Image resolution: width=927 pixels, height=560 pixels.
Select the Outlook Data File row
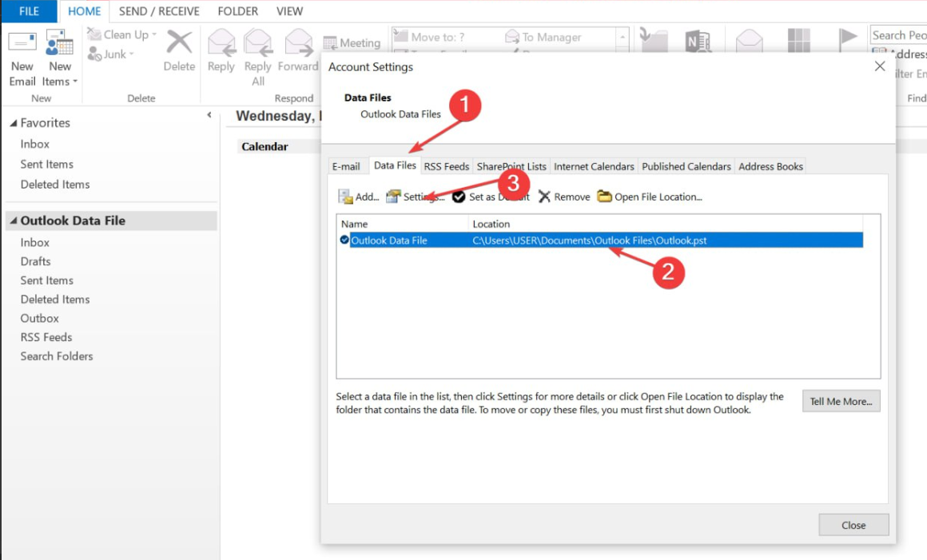[x=601, y=240]
